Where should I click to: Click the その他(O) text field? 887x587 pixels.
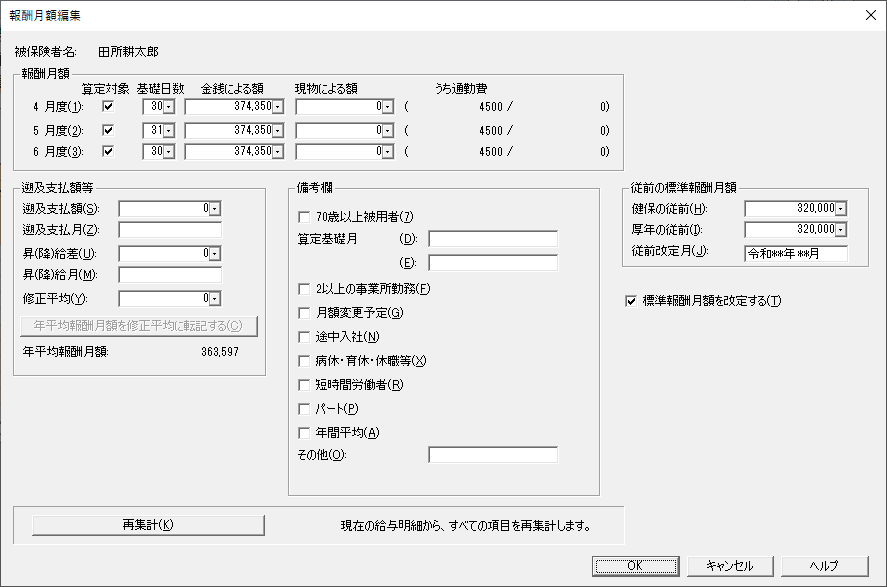coord(493,455)
